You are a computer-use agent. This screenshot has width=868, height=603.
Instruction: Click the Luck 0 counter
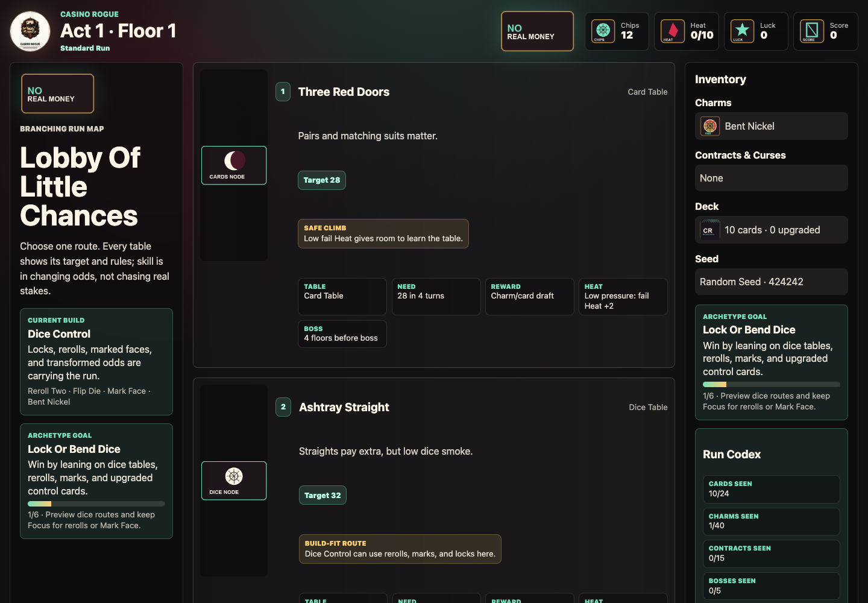point(756,31)
